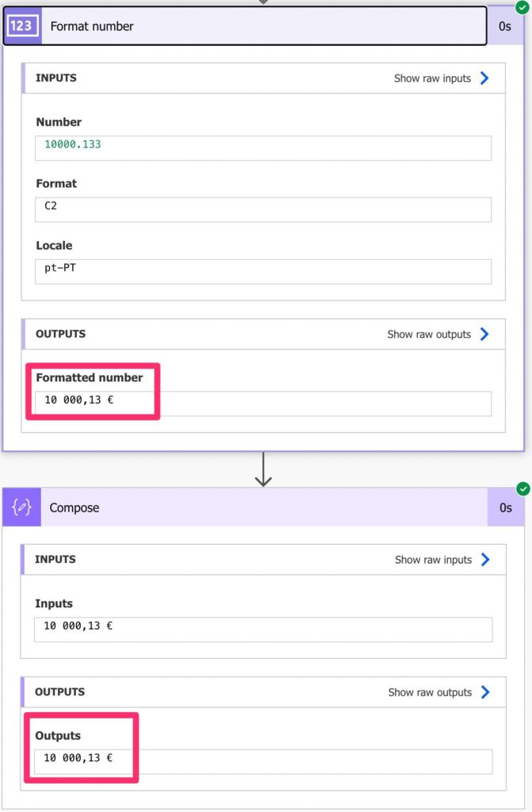The image size is (532, 812).
Task: Open Show raw outputs for Format number
Action: coord(431,334)
